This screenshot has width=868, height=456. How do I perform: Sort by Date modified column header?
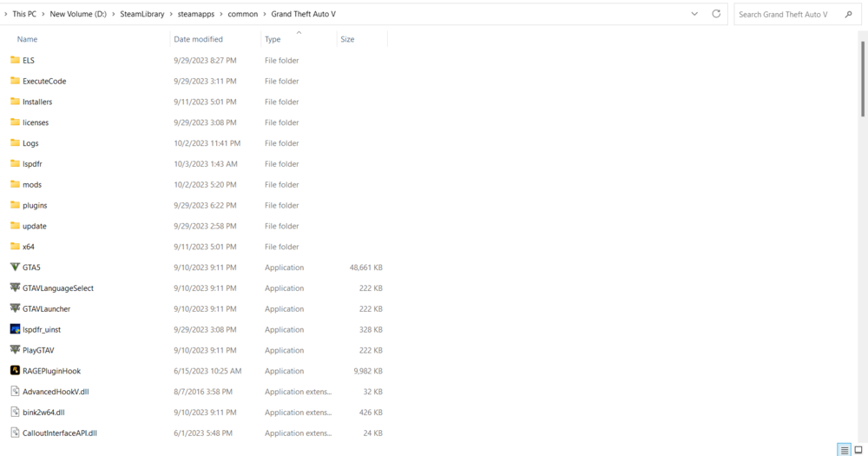click(x=198, y=39)
